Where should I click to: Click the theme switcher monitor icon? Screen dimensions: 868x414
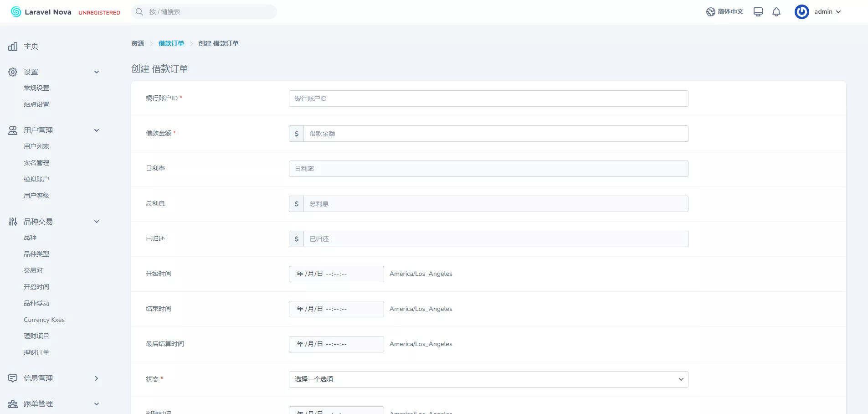(758, 12)
